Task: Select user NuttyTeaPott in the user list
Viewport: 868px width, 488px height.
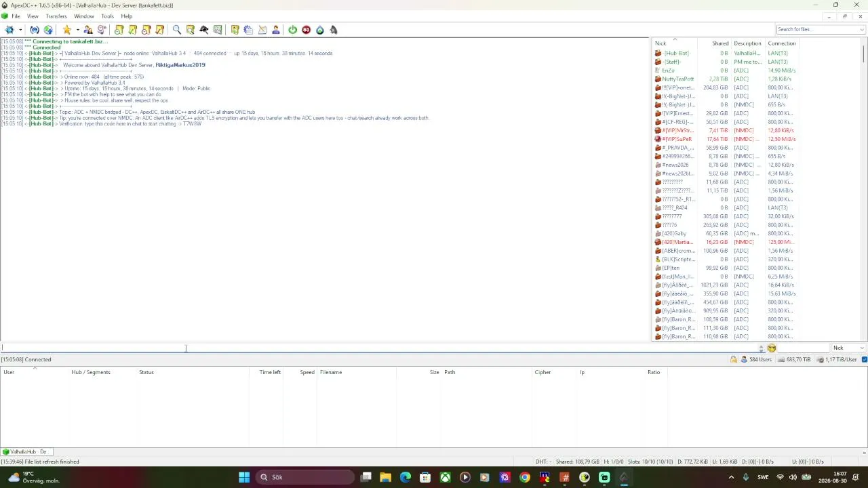Action: pos(726,79)
